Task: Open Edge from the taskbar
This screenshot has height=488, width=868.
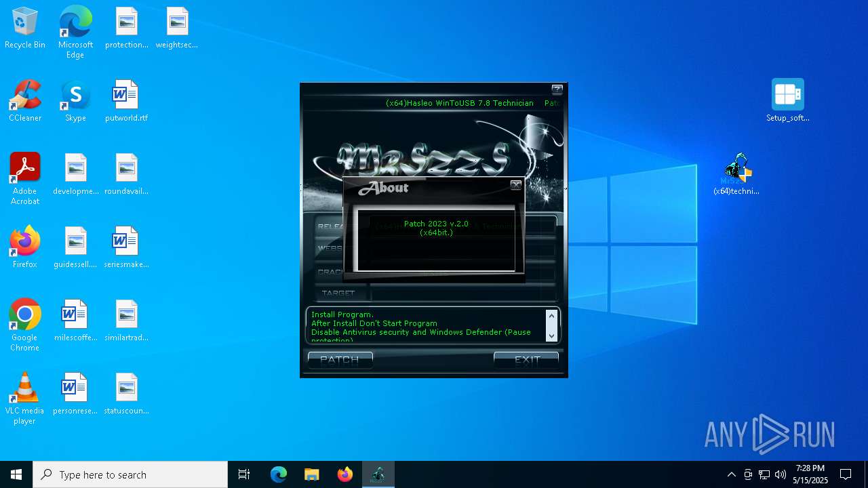Action: (x=279, y=474)
